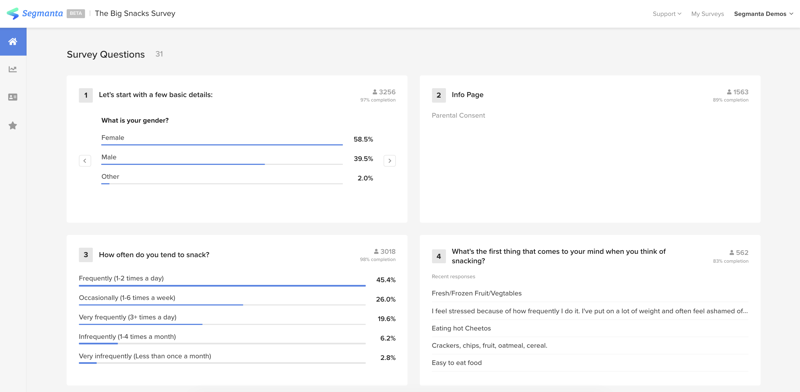This screenshot has width=800, height=392.
Task: Open the Segmanta Demos account dropdown
Action: tap(764, 14)
